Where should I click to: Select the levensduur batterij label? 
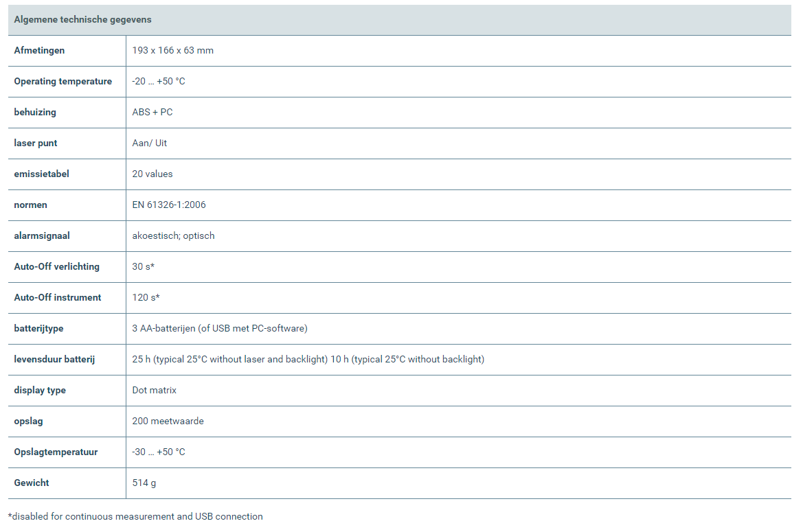pos(54,359)
